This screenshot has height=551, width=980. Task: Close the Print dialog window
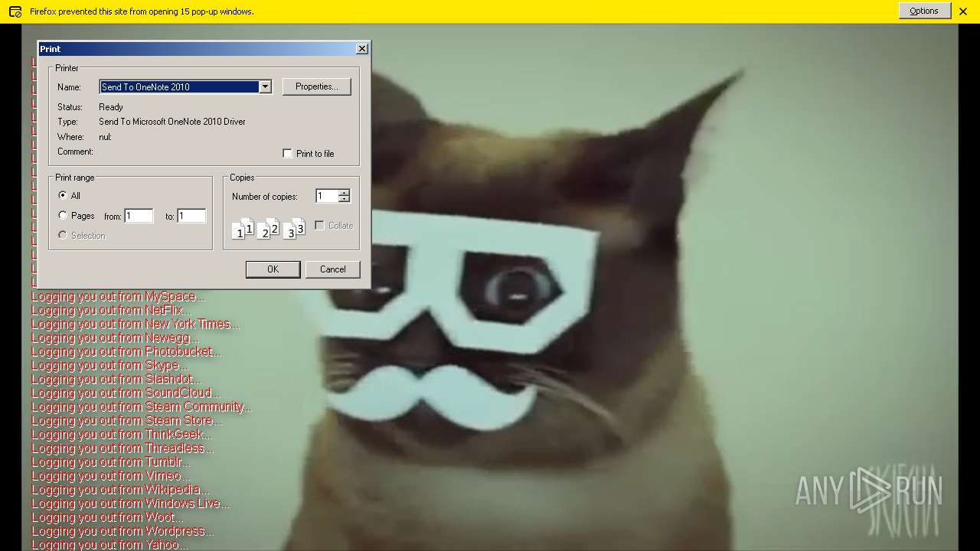[362, 48]
